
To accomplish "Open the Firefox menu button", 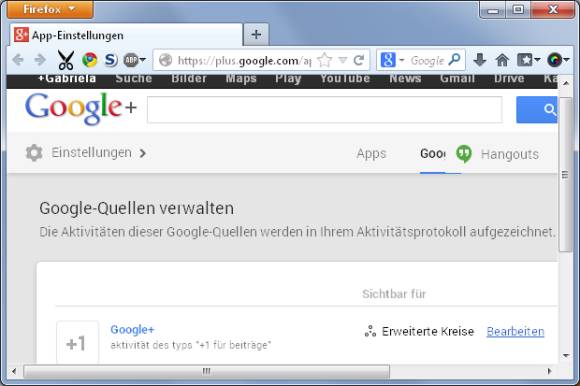I will click(50, 9).
